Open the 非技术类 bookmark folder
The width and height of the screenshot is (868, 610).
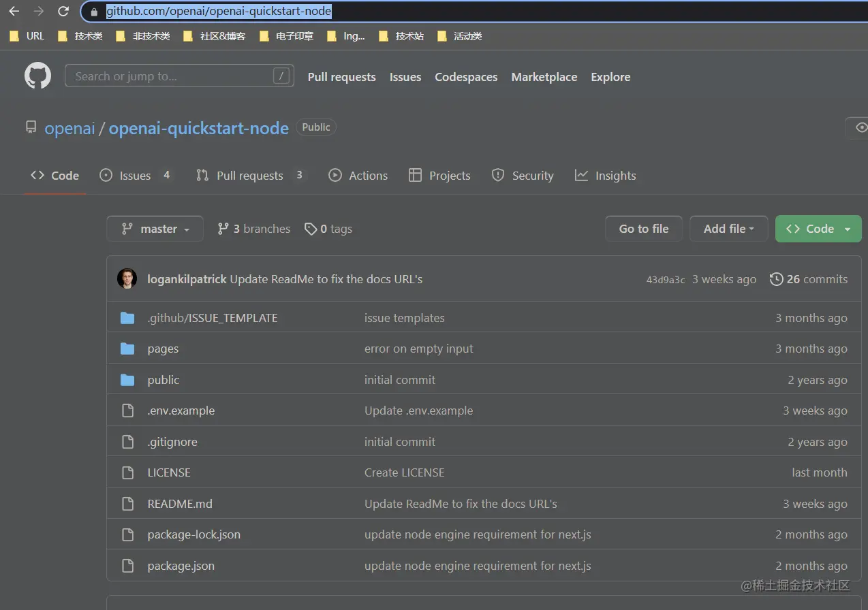pos(143,36)
